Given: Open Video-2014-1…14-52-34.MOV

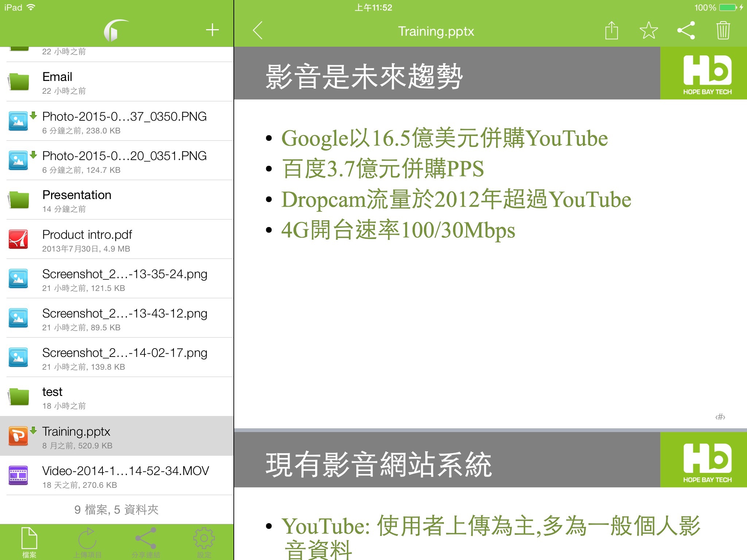Looking at the screenshot, I should tap(117, 475).
